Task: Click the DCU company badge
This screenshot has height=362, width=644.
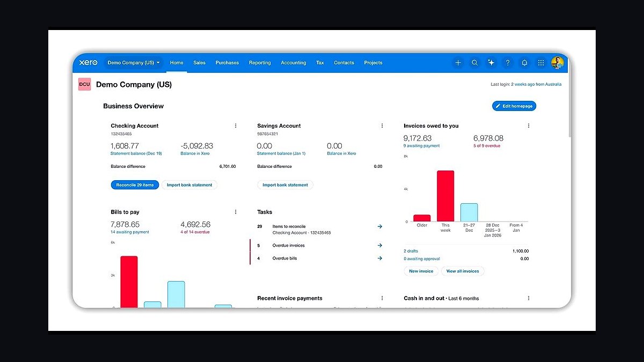Action: pyautogui.click(x=84, y=84)
